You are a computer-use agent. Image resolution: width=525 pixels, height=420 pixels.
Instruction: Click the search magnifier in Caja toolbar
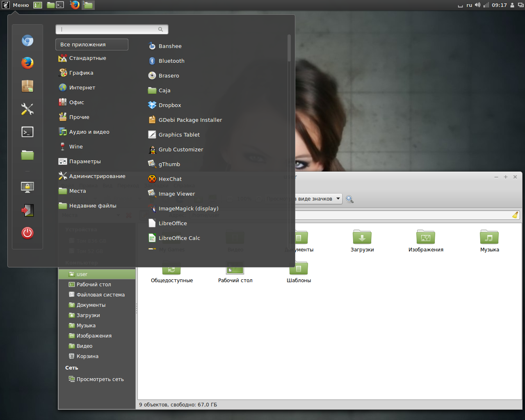point(349,199)
